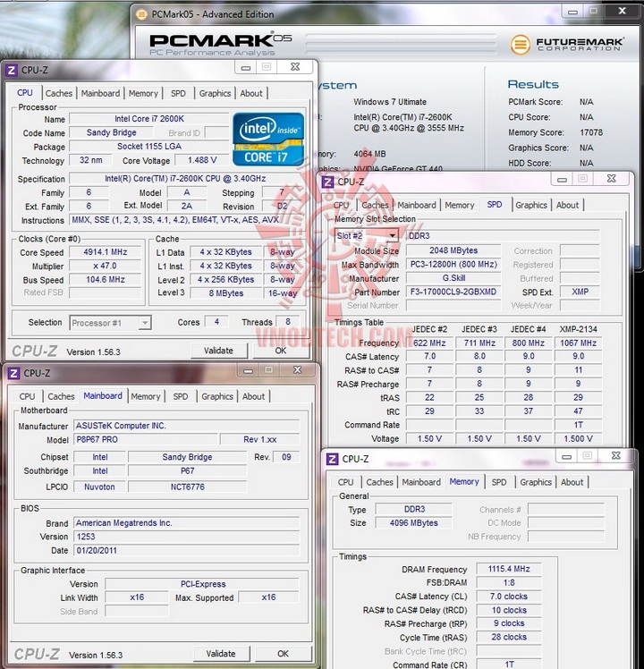This screenshot has width=644, height=669.
Task: Select Memory tab in the Mainboard window
Action: (x=146, y=396)
